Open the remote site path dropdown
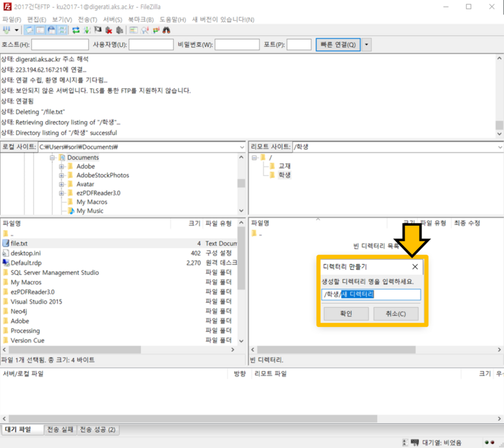This screenshot has height=448, width=504. pyautogui.click(x=499, y=147)
